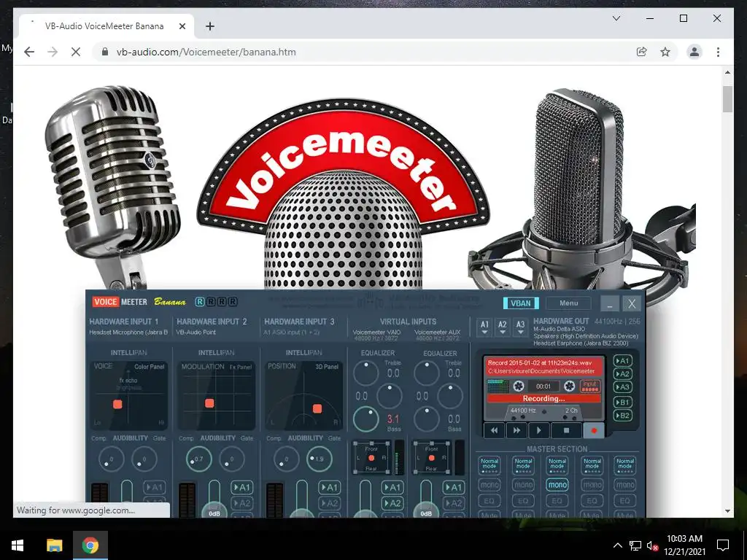Click the Chrome icon in the taskbar
This screenshot has height=560, width=747.
pos(90,545)
